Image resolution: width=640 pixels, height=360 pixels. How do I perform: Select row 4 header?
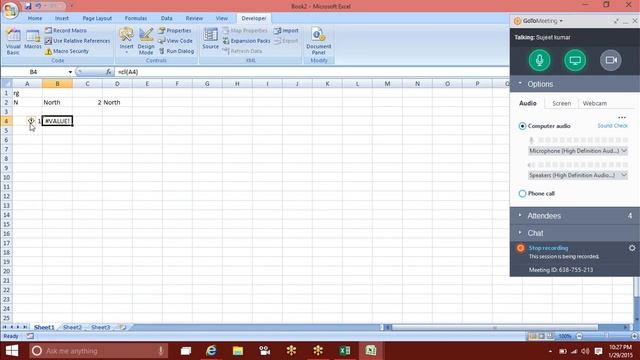[6, 121]
